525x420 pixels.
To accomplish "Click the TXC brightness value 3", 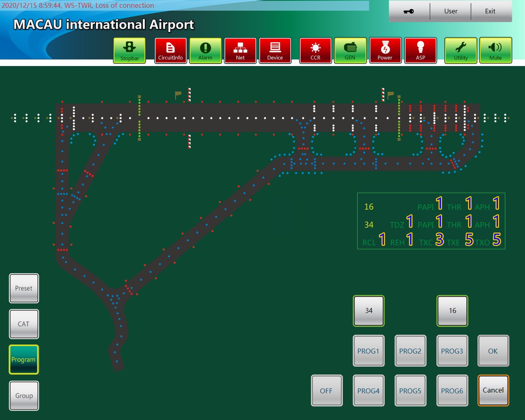I will 440,240.
